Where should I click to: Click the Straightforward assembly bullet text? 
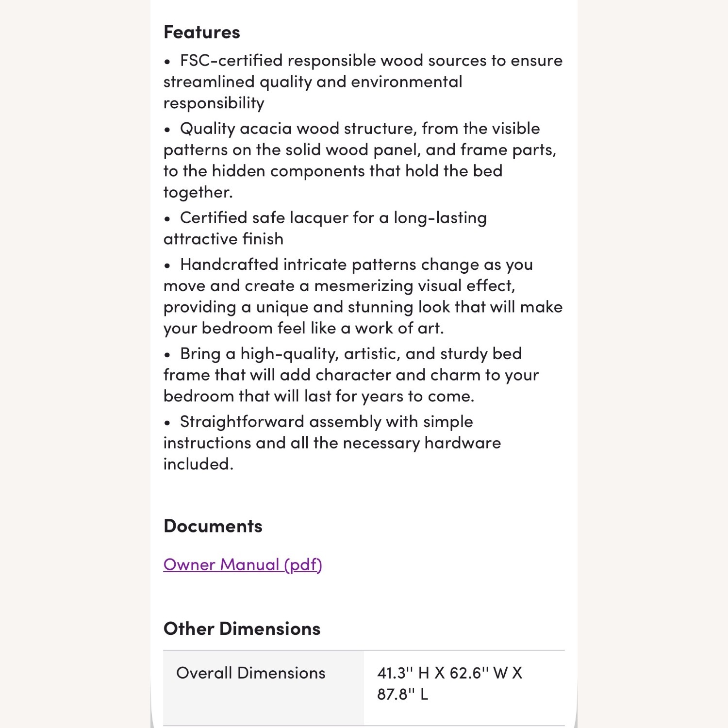(x=332, y=443)
